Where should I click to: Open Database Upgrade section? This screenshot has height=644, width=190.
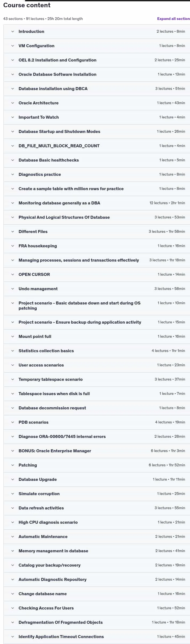coord(96,479)
